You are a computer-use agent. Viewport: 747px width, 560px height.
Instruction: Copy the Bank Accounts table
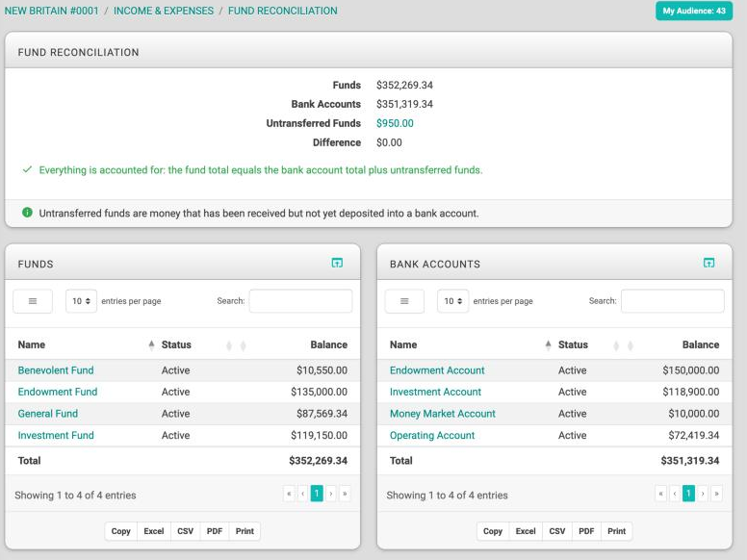pos(493,531)
